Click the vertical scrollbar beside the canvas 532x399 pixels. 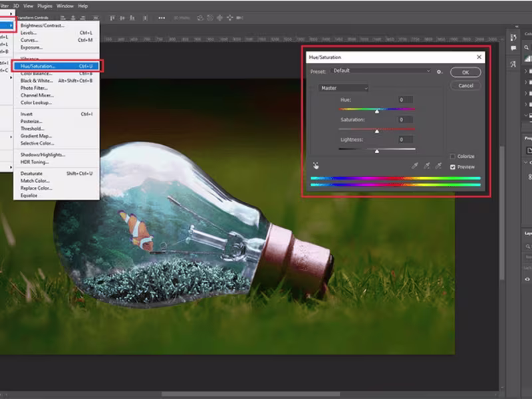point(502,212)
